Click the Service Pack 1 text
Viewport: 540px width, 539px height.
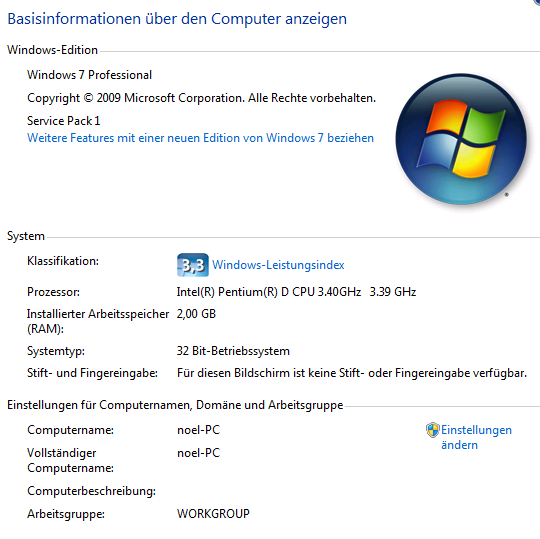(64, 121)
